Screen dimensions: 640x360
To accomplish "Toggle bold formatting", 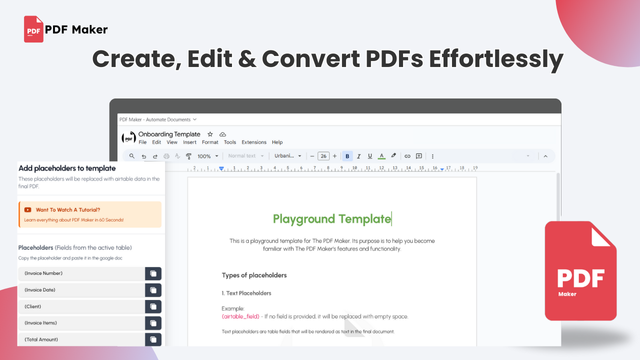I will coord(347,156).
